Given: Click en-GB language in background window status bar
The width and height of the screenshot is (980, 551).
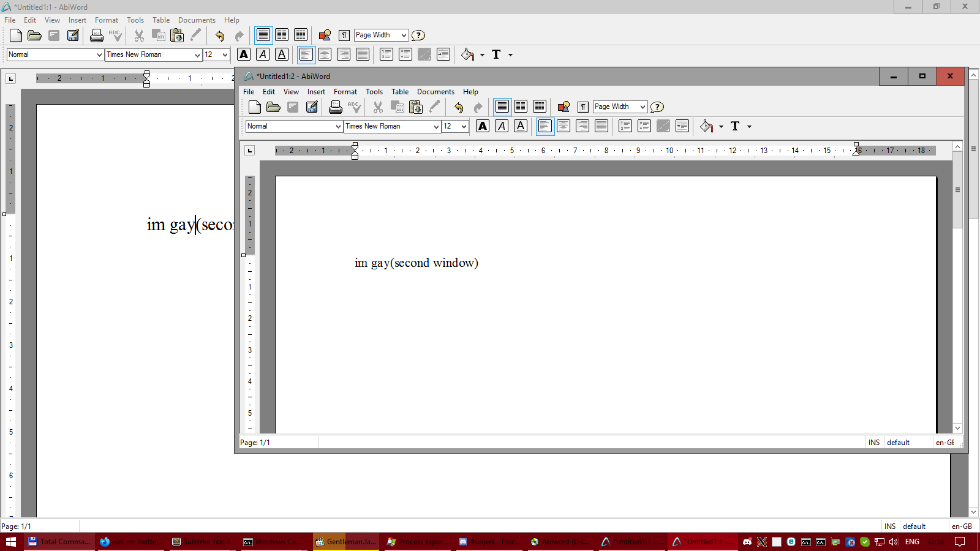Looking at the screenshot, I should (962, 527).
